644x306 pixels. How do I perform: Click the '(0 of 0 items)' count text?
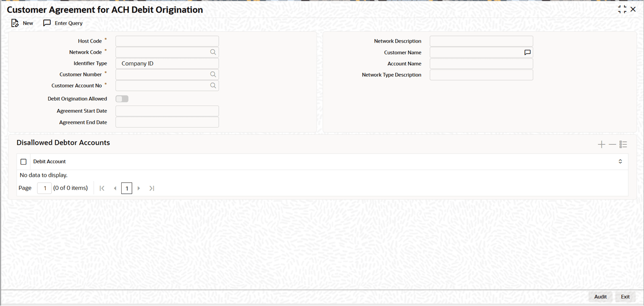71,188
